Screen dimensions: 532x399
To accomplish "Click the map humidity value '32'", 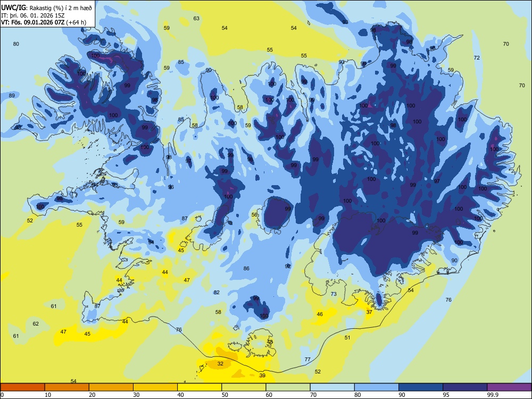I will tap(220, 364).
